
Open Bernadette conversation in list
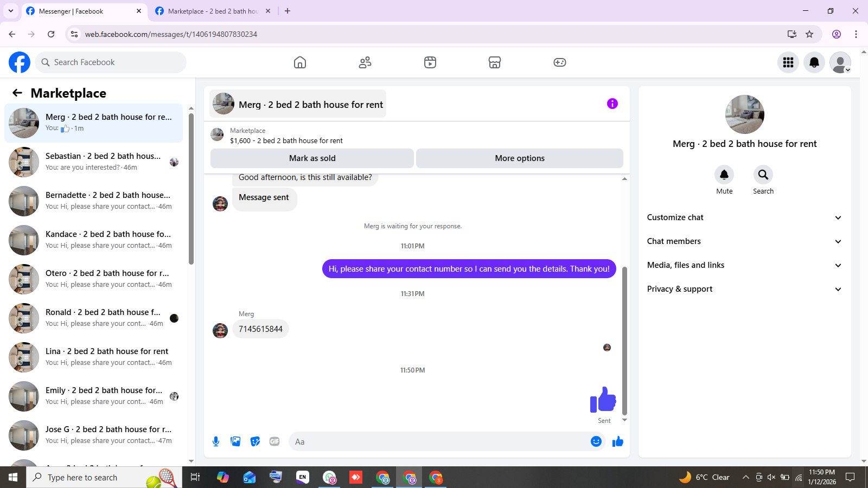(94, 201)
